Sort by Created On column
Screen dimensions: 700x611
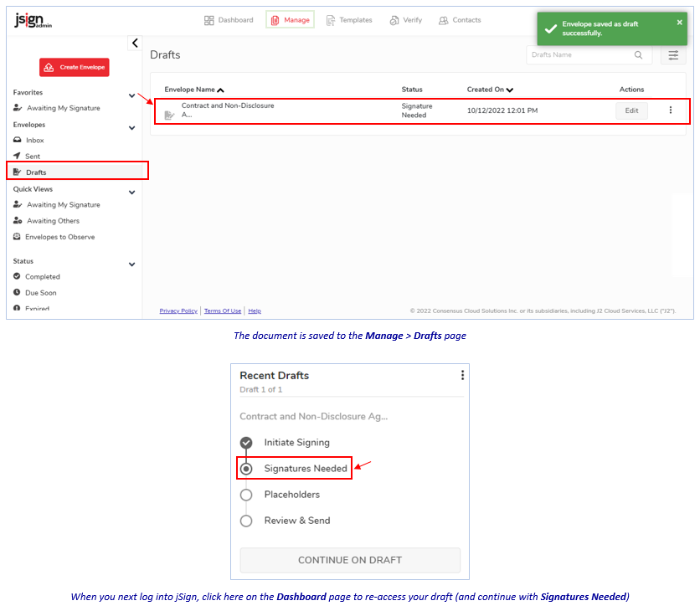[490, 90]
